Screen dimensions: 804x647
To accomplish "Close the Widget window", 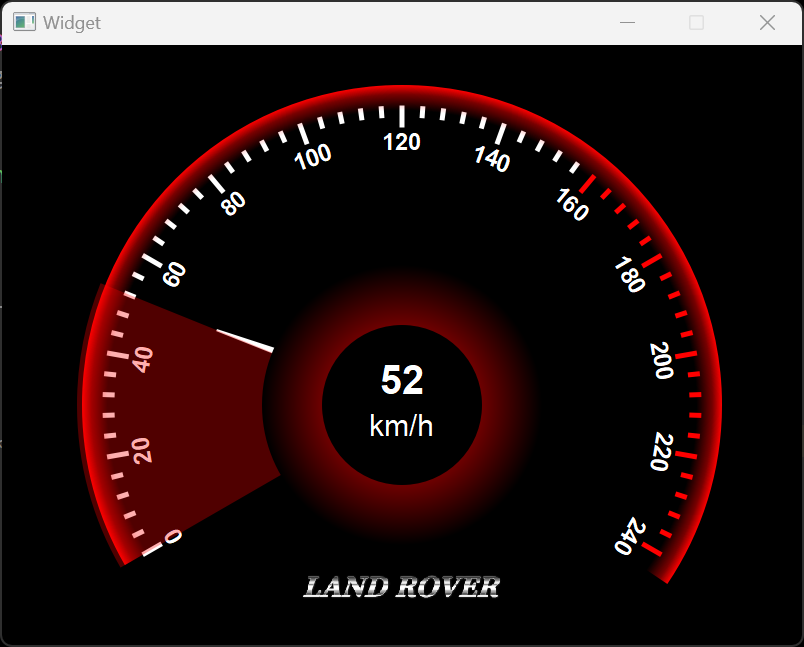I will click(x=767, y=23).
